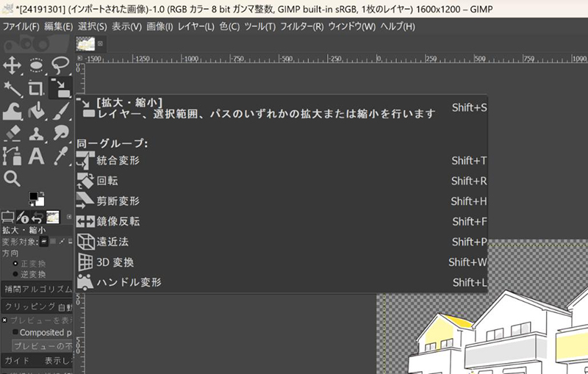Set transform target to selection
This screenshot has width=588, height=374.
coord(53,242)
